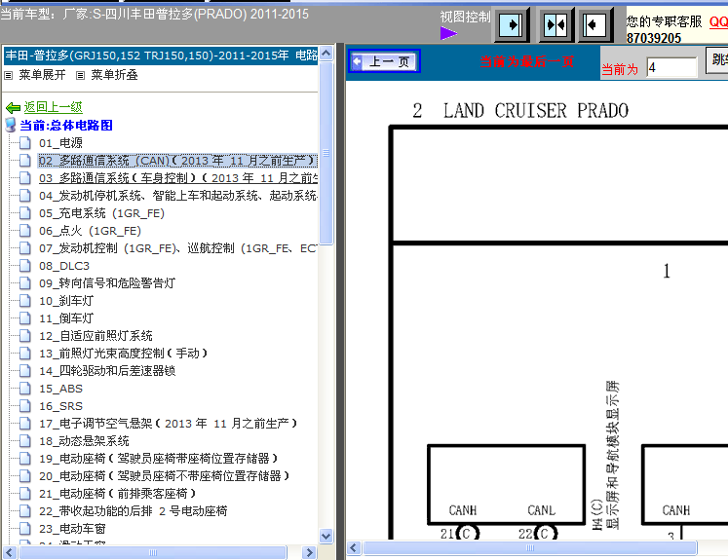This screenshot has width=728, height=560.
Task: Click document icon beside 08_DLC3
Action: [25, 265]
